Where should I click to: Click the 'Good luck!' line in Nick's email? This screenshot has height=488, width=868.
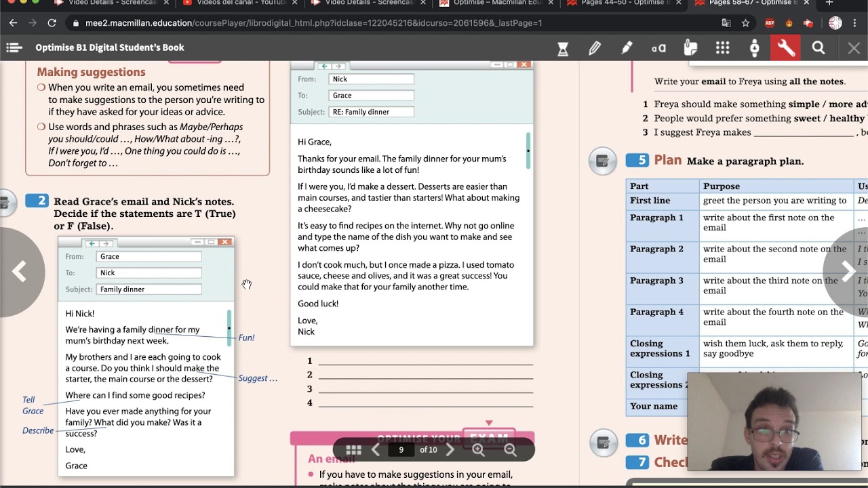318,304
